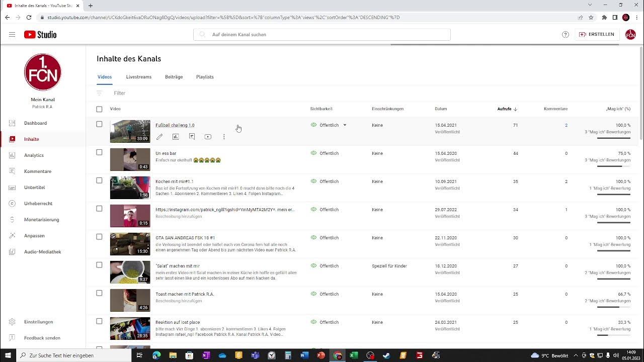Click the ERSTELLEN create button

point(597,35)
